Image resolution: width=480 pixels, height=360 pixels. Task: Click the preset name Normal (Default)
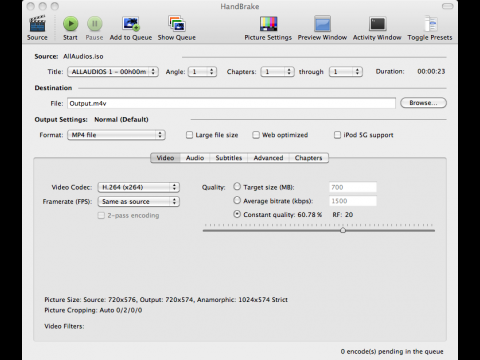(x=121, y=119)
